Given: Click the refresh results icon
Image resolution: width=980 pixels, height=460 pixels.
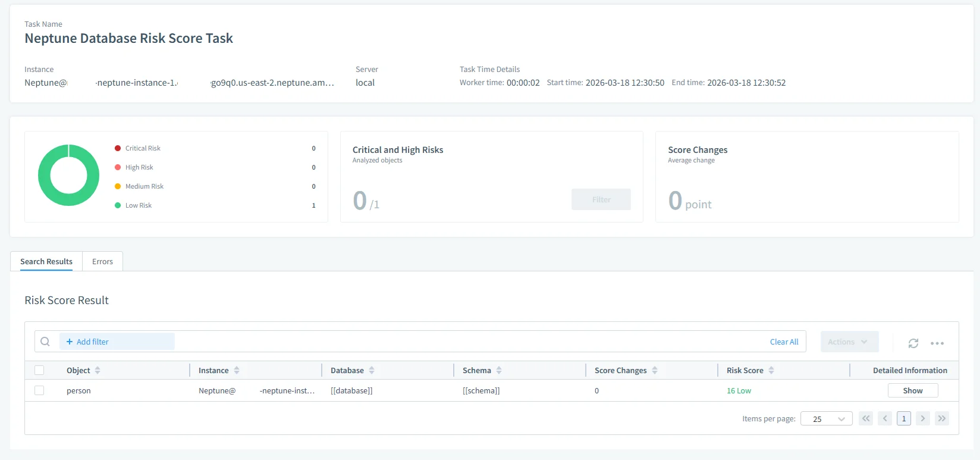Looking at the screenshot, I should tap(913, 343).
